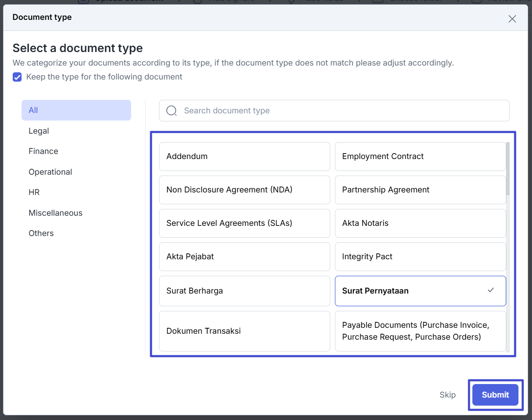Choose Employment Contract type
This screenshot has width=532, height=420.
click(420, 156)
